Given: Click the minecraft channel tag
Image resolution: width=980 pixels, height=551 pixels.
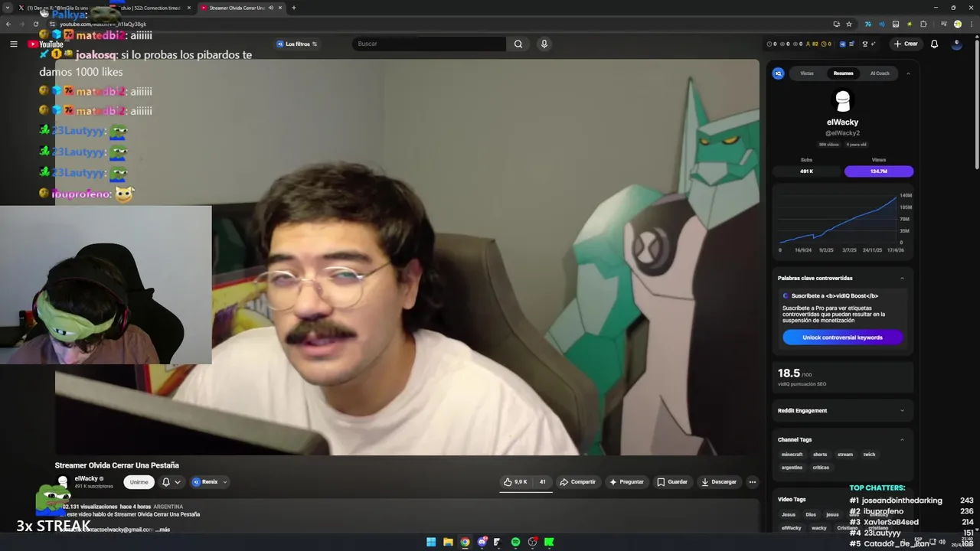Looking at the screenshot, I should [792, 455].
